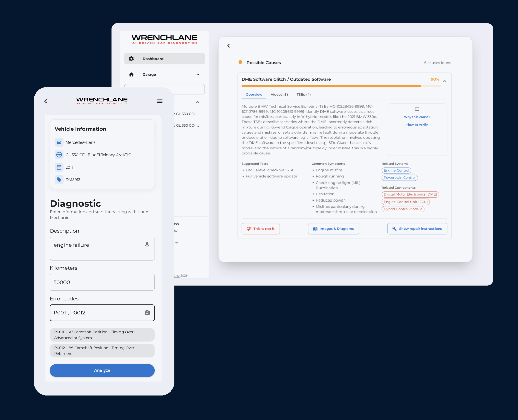Click the How to verify link
This screenshot has width=518, height=420.
coord(417,125)
